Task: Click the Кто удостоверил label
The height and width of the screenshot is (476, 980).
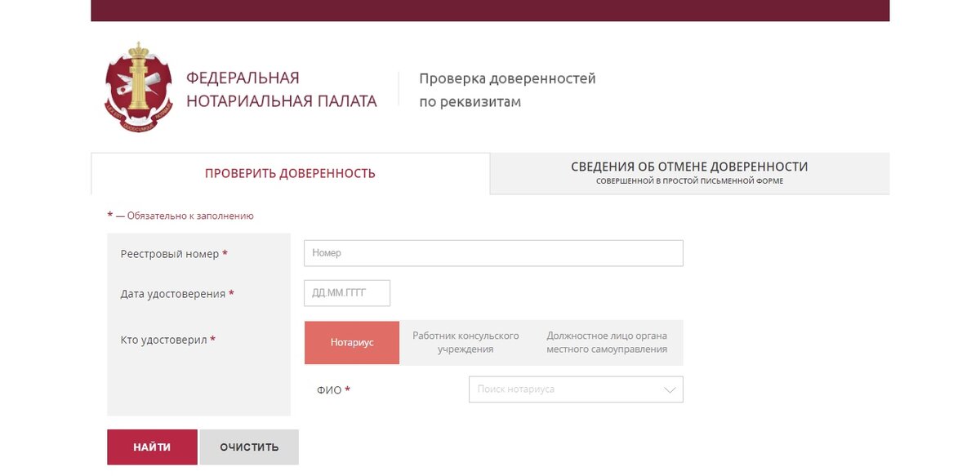Action: [167, 340]
